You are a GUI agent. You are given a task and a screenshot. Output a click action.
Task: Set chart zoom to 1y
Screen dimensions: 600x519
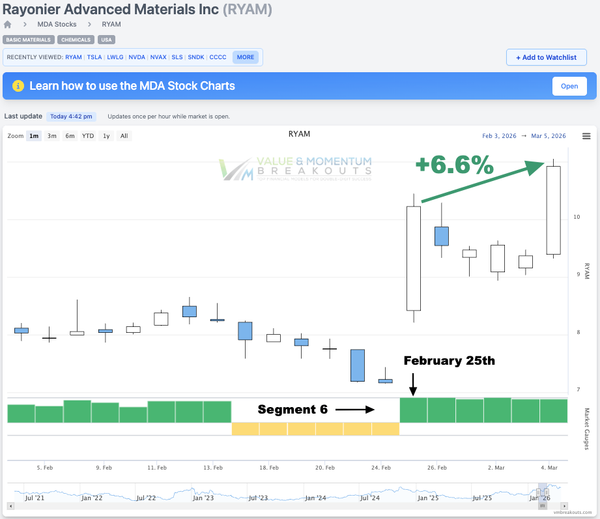click(x=106, y=136)
